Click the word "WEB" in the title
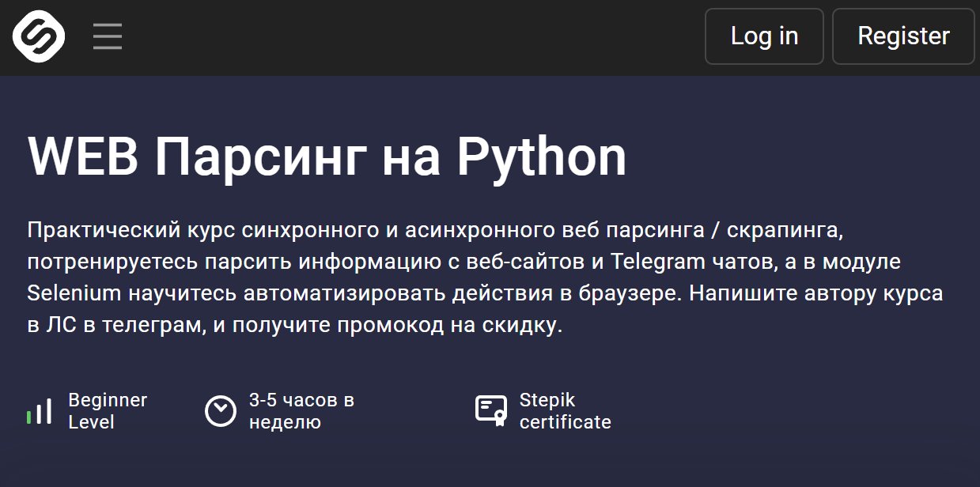The height and width of the screenshot is (487, 980). [x=83, y=157]
